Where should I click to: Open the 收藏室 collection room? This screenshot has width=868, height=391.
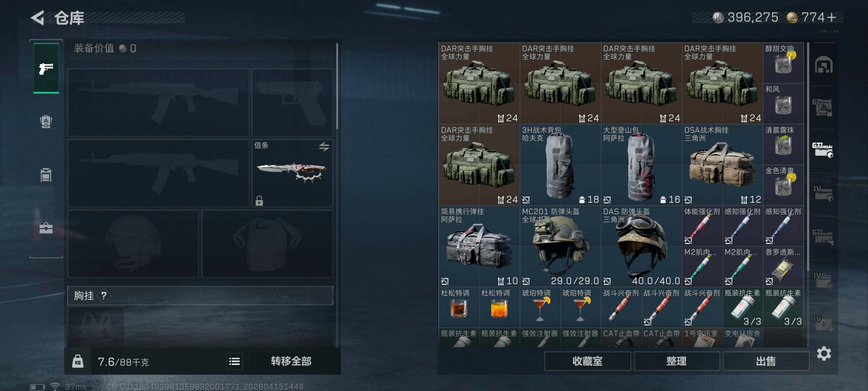click(x=587, y=361)
